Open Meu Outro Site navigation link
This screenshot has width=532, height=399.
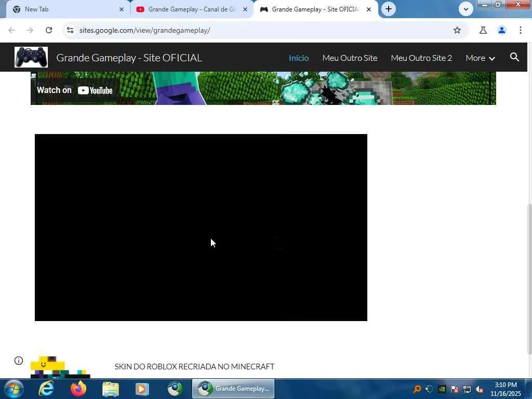[x=350, y=58]
